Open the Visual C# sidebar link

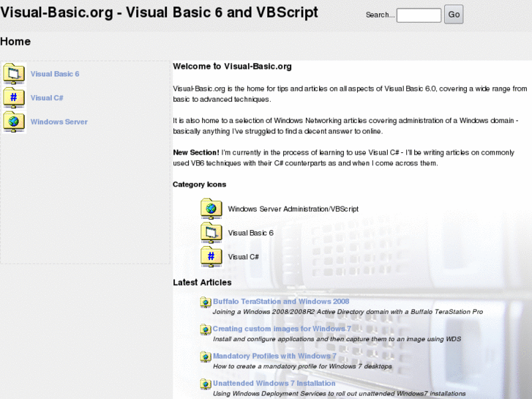(47, 98)
